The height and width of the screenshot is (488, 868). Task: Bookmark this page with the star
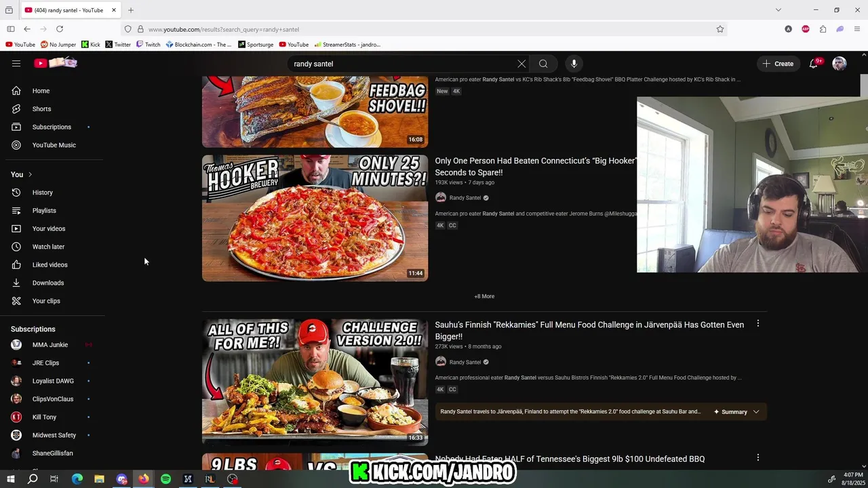point(720,29)
